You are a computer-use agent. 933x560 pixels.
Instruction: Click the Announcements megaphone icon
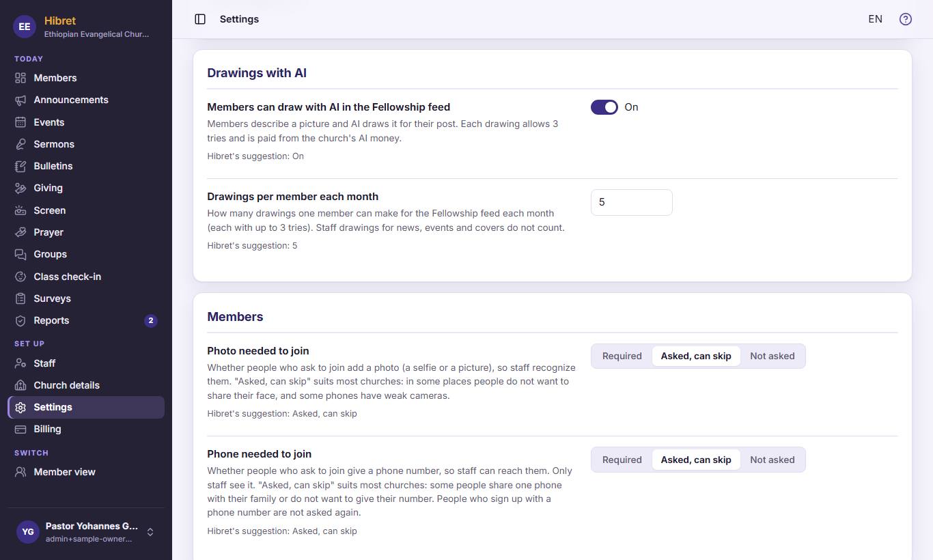tap(20, 100)
